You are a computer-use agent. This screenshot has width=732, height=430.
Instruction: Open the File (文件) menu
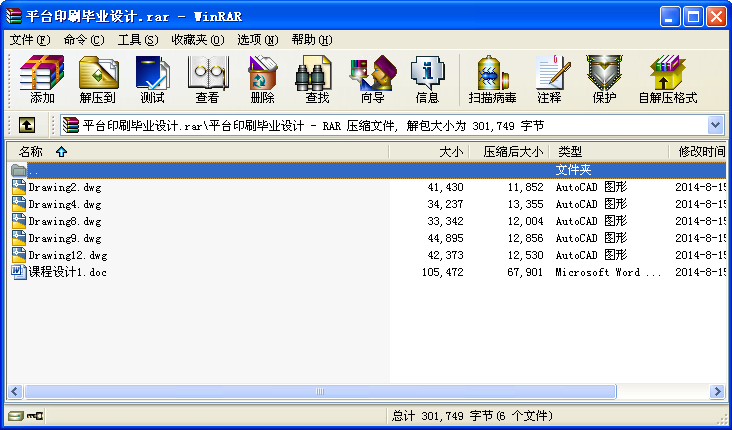click(30, 40)
